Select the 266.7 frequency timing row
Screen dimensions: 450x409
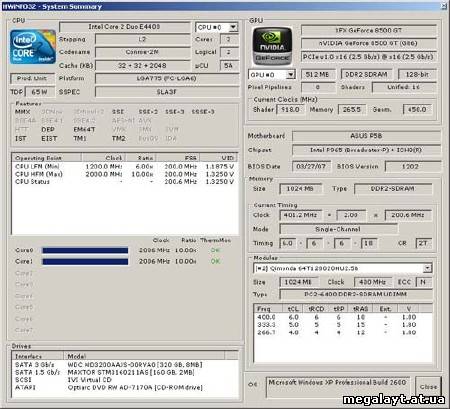343,332
